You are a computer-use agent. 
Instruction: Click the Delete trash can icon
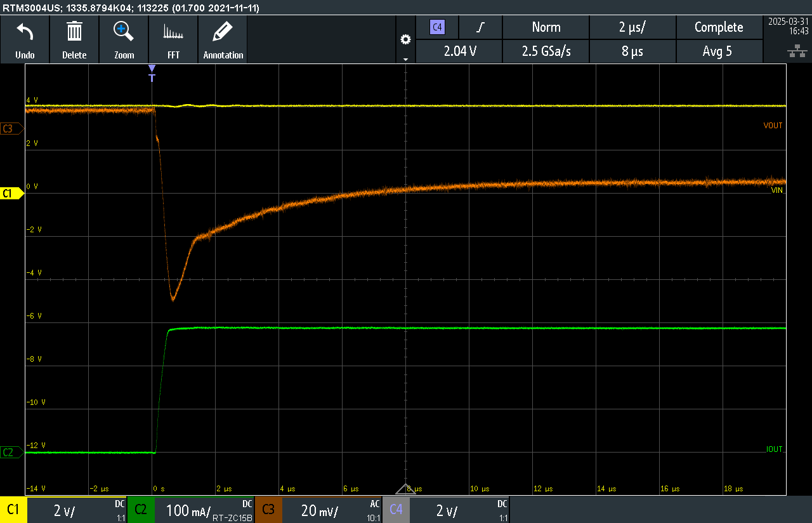tap(74, 32)
